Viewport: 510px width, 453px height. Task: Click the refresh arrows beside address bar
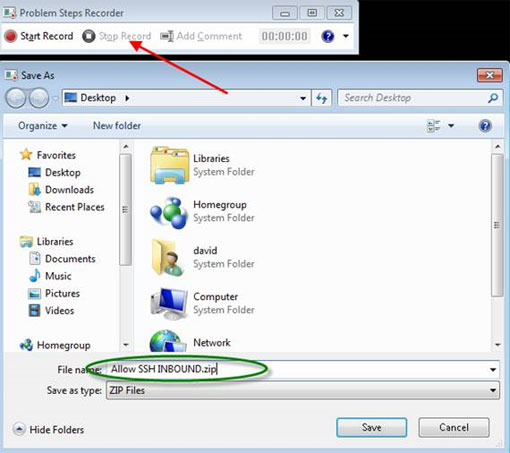(321, 98)
